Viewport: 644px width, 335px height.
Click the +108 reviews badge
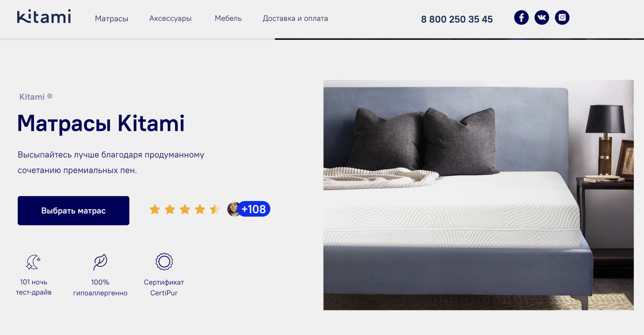[254, 209]
